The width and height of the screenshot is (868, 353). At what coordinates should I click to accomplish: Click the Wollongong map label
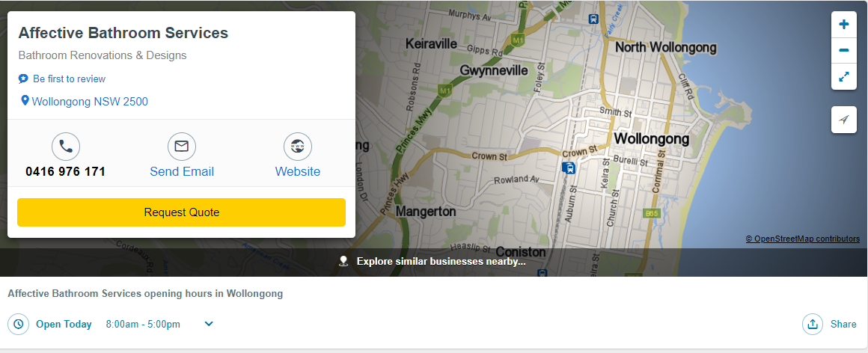(x=652, y=138)
